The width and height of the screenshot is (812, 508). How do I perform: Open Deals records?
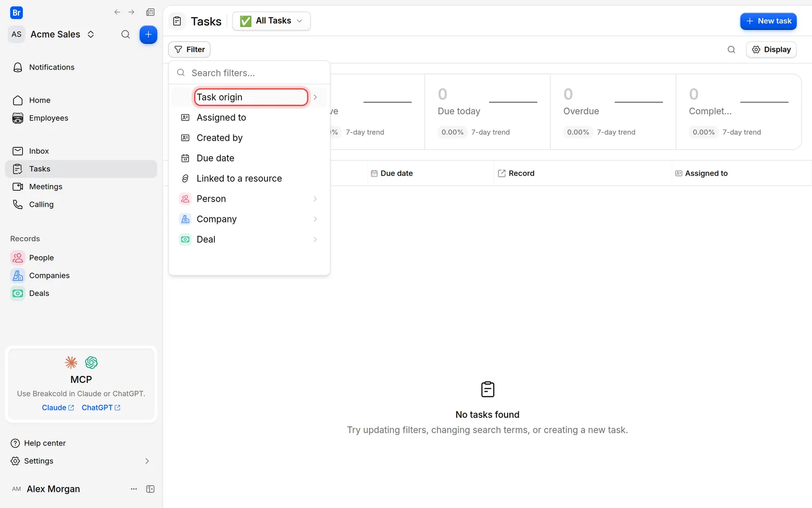pyautogui.click(x=81, y=293)
